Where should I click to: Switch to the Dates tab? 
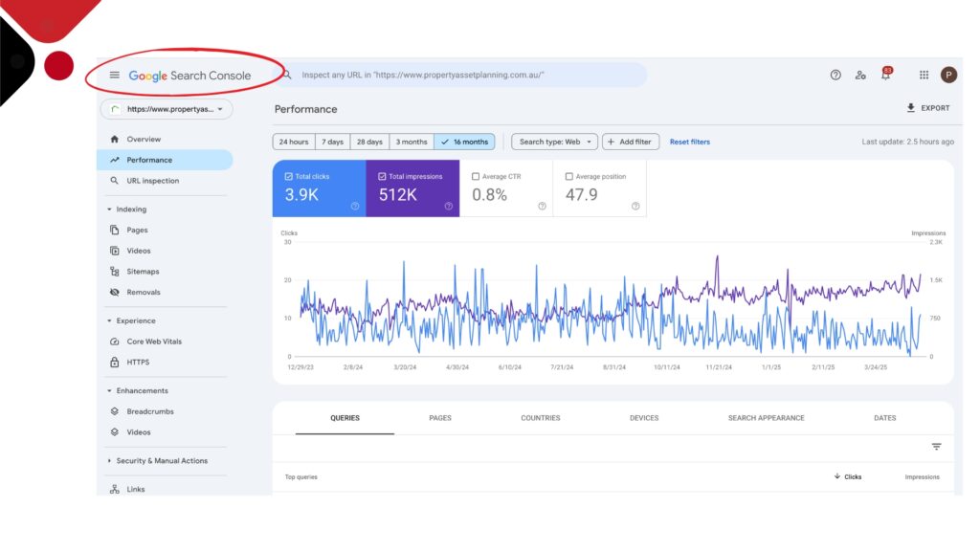pos(885,418)
